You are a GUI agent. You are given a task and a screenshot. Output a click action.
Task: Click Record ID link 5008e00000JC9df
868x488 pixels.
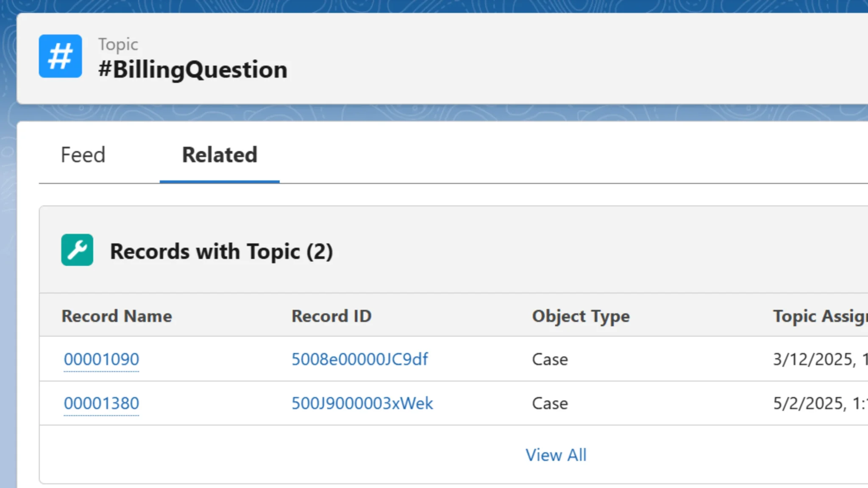tap(359, 359)
